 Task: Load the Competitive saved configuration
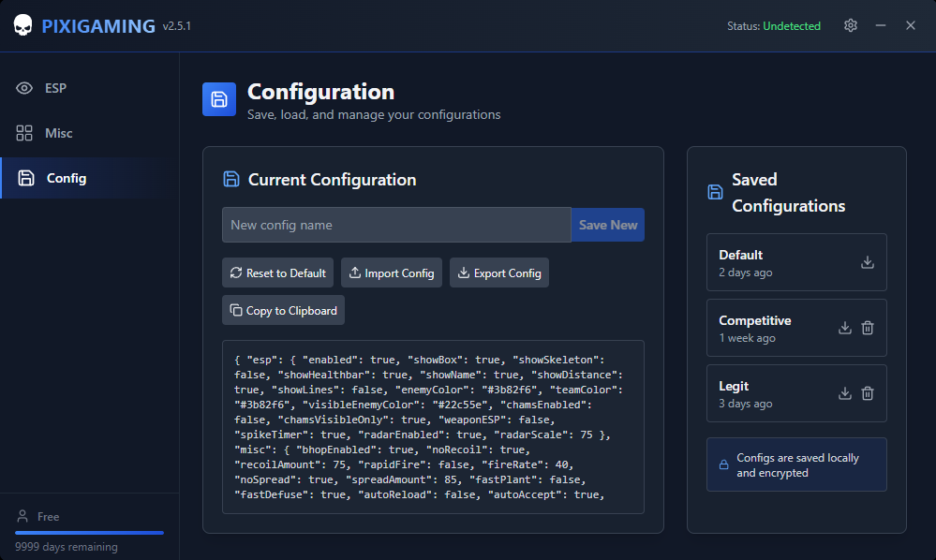pyautogui.click(x=845, y=328)
